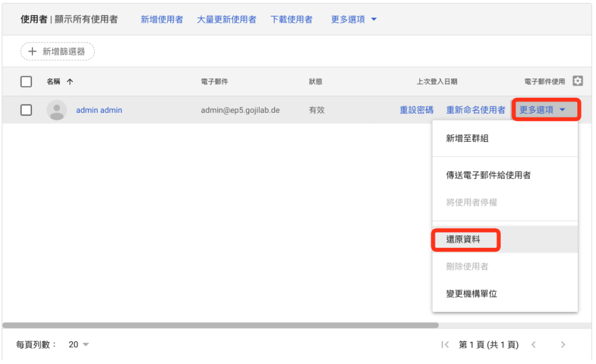Click 重設密碼 for admin user

pos(417,110)
